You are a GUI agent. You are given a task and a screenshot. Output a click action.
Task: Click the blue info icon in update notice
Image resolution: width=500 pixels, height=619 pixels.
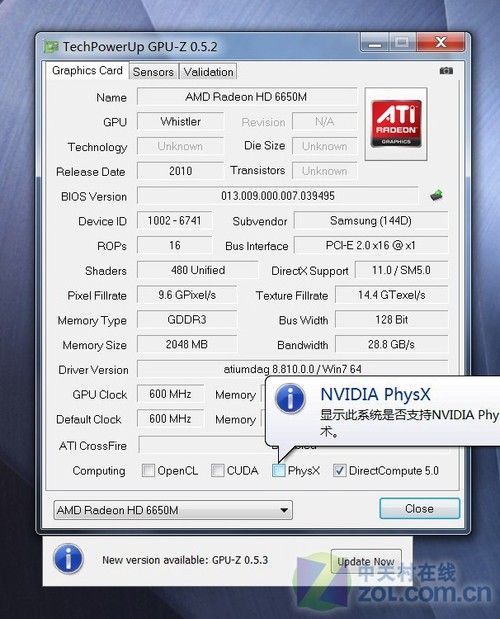[68, 559]
